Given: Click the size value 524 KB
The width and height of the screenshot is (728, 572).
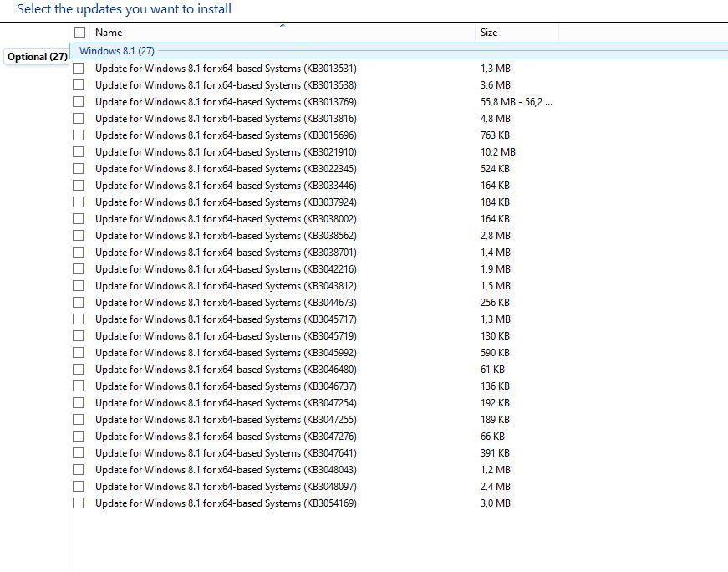Looking at the screenshot, I should click(495, 169).
